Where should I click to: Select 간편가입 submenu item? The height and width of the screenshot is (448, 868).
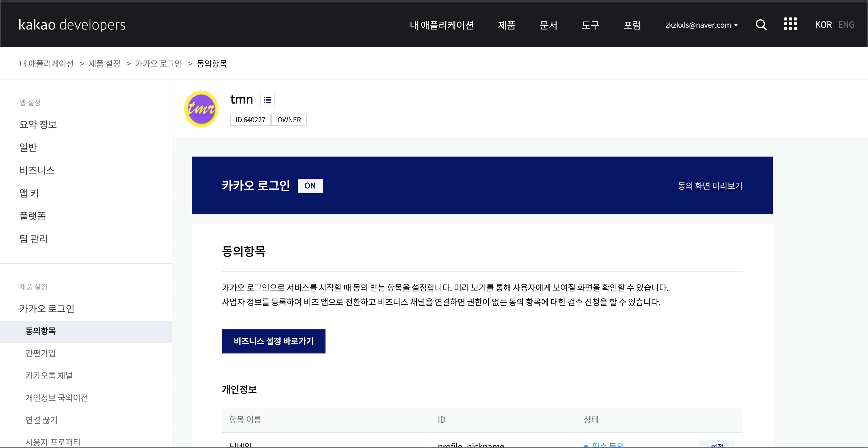pos(40,353)
